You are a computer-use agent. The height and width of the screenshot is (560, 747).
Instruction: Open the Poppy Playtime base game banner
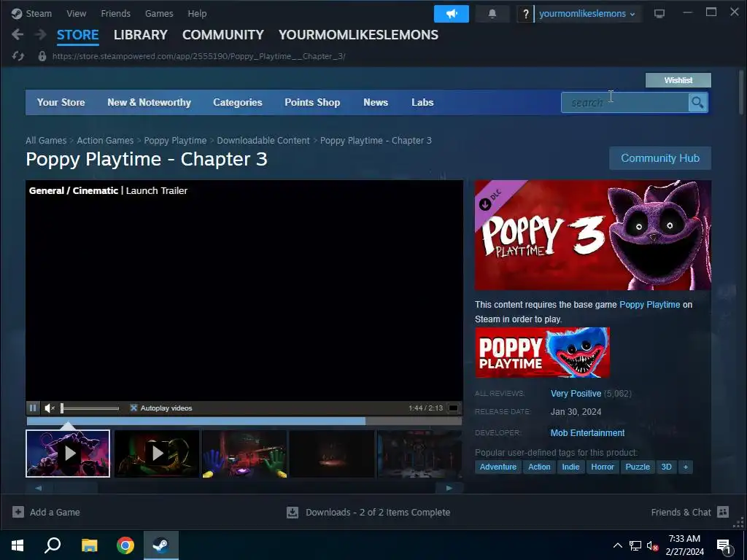[542, 352]
